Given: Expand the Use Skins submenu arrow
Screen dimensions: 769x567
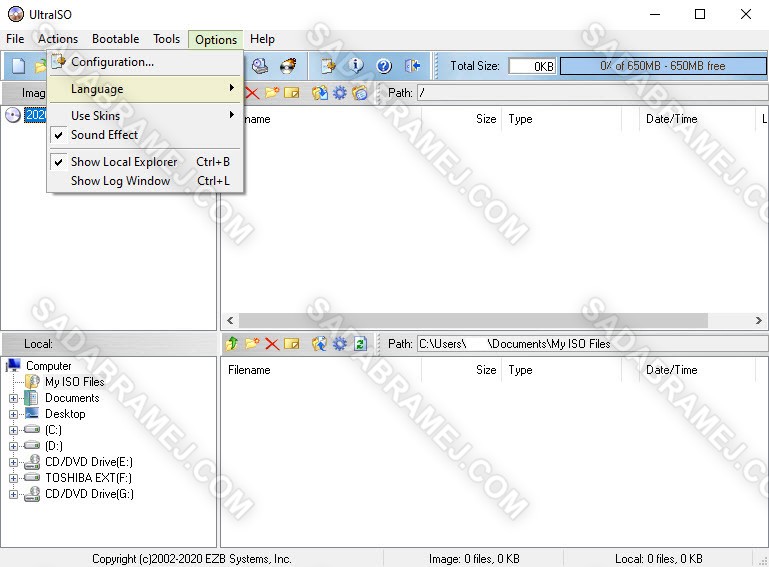Looking at the screenshot, I should [231, 115].
